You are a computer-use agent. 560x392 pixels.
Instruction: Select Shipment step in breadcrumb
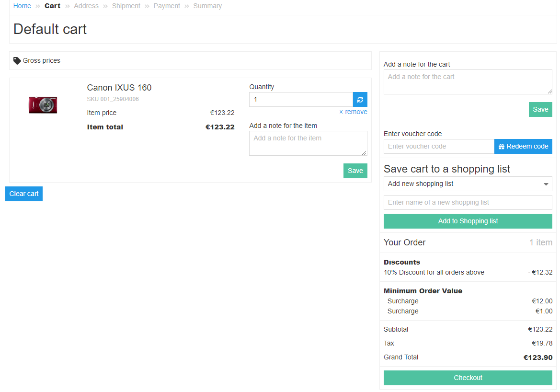[x=126, y=6]
